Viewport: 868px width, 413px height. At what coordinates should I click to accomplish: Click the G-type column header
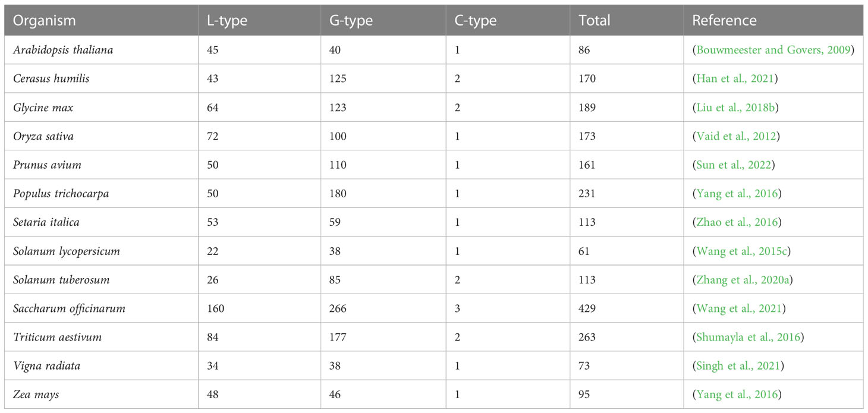click(351, 21)
